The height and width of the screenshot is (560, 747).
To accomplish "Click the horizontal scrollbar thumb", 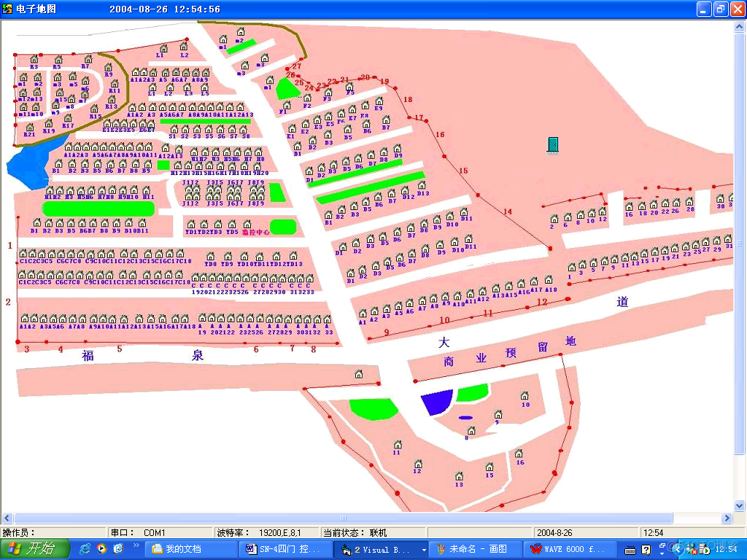I will [x=344, y=518].
